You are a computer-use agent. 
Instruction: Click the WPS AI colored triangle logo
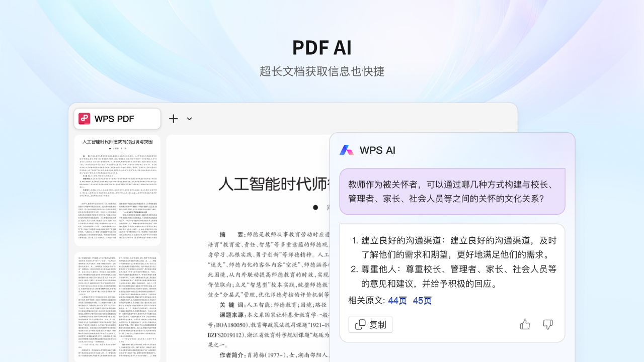pos(346,150)
